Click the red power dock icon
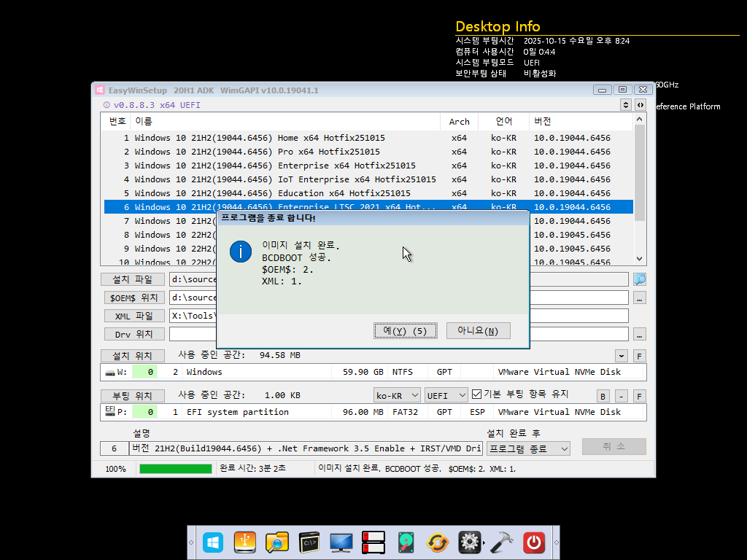 (533, 542)
